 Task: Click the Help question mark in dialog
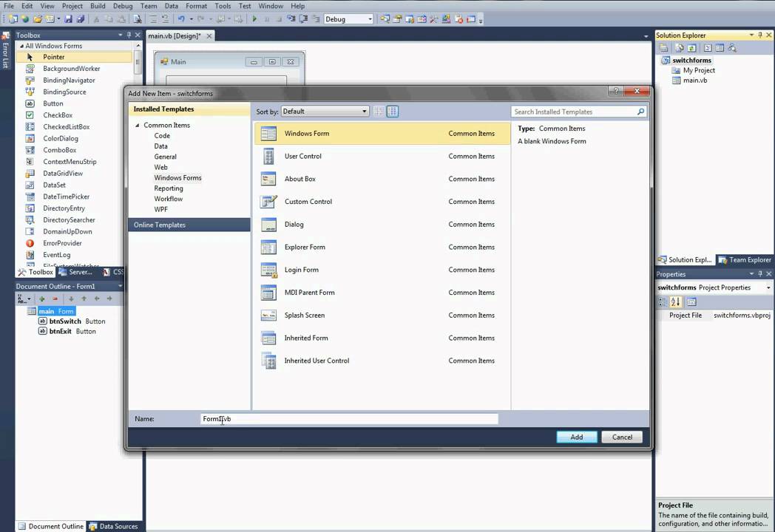(x=615, y=91)
